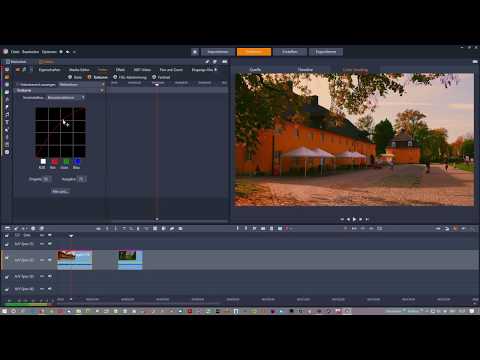Viewport: 480px width, 360px height.
Task: Click the Ausgabe value field
Action: (82, 179)
